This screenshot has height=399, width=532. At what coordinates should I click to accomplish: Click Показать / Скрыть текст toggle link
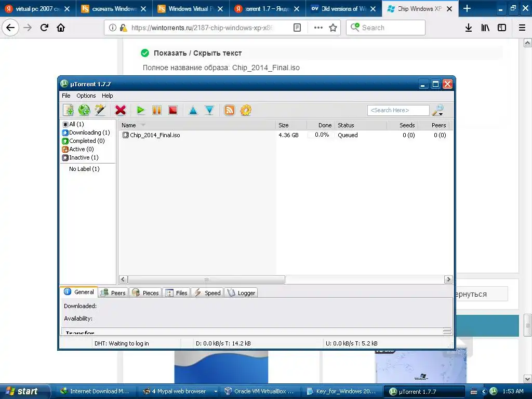tap(197, 53)
